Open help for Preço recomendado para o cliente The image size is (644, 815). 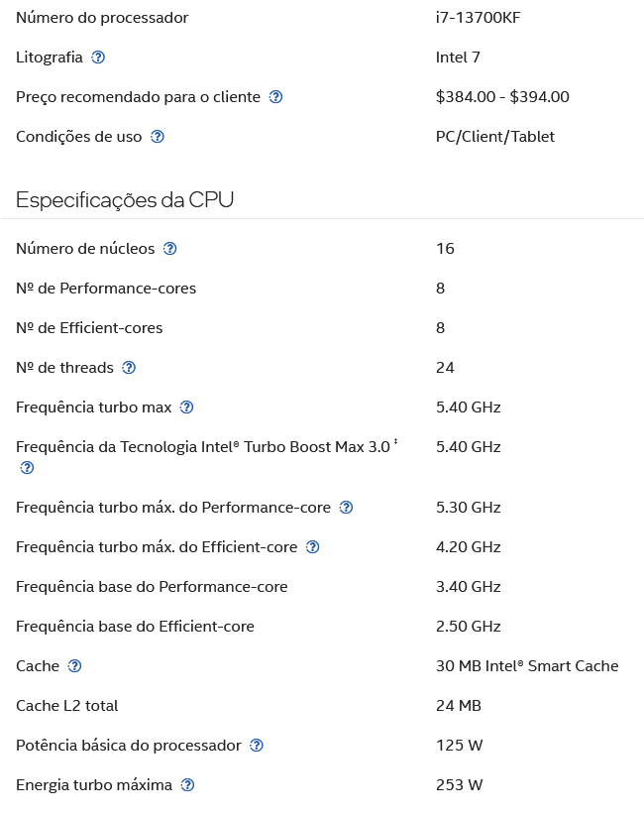(275, 97)
